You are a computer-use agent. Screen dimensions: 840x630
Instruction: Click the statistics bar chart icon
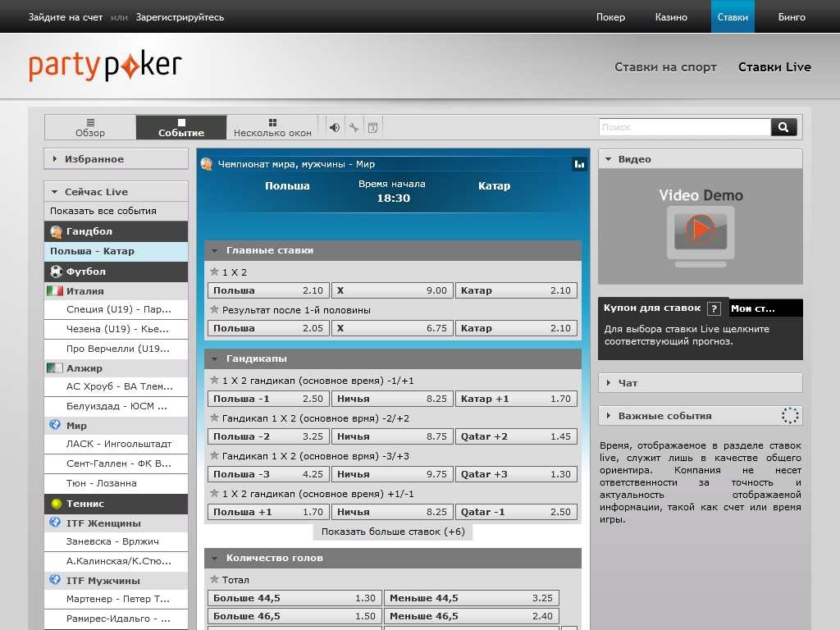(579, 164)
